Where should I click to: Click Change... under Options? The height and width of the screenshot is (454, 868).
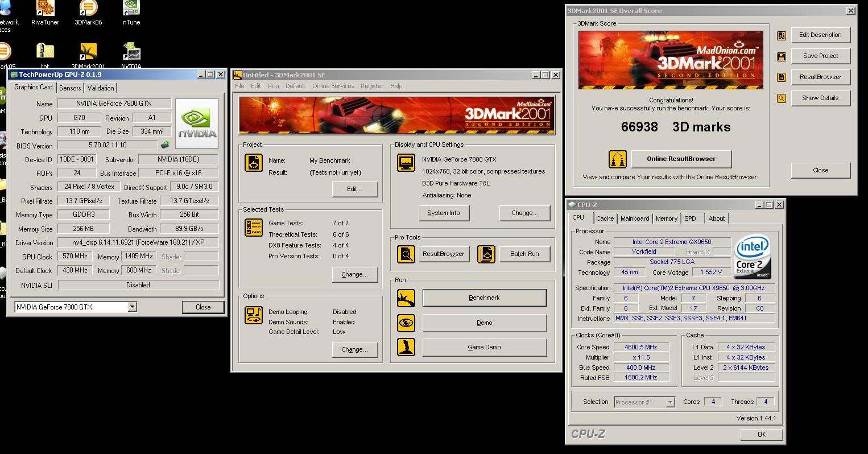coord(355,349)
